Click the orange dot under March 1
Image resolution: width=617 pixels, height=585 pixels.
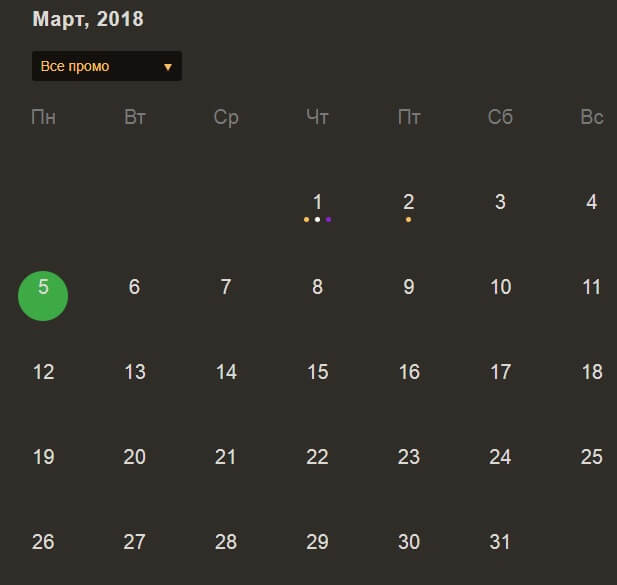click(306, 219)
